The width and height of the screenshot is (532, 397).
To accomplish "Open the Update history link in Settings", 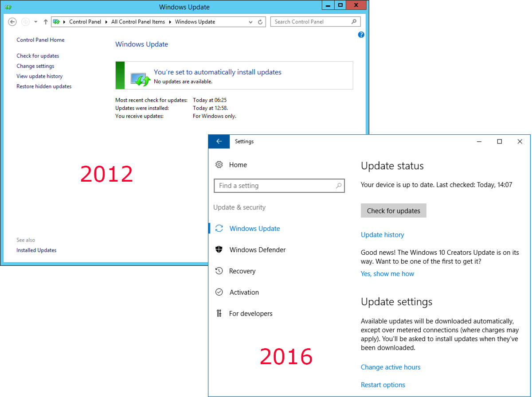I will pyautogui.click(x=383, y=235).
